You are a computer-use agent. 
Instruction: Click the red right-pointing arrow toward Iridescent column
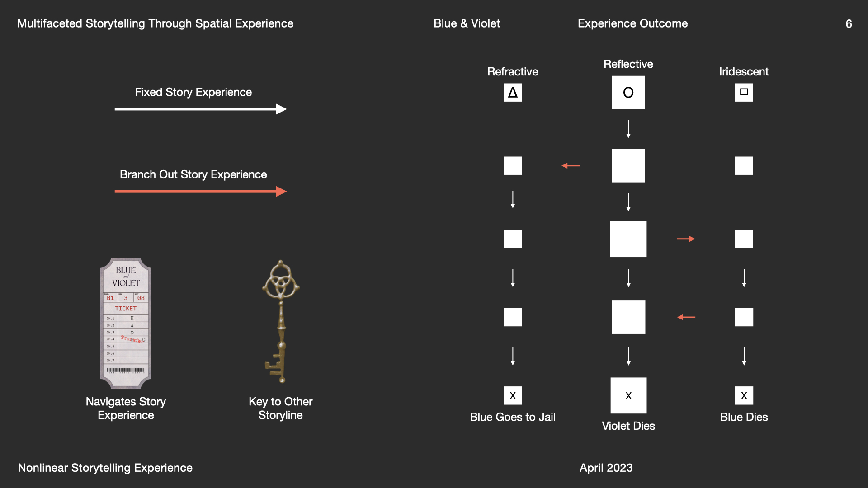point(686,239)
